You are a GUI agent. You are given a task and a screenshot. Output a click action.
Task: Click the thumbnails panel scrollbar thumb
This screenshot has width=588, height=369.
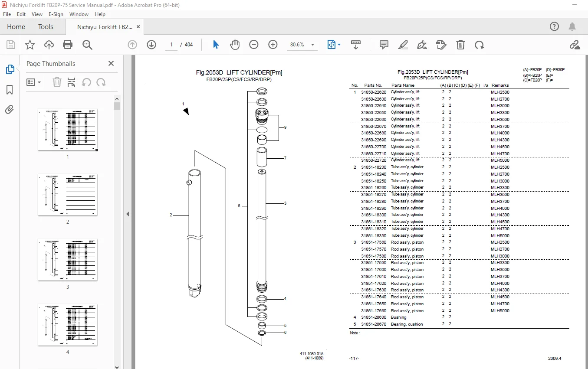pyautogui.click(x=117, y=106)
